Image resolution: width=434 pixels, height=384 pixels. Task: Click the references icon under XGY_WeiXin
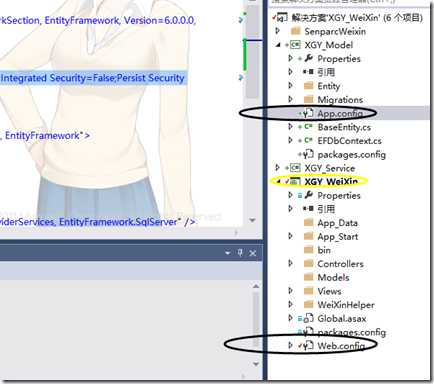308,209
